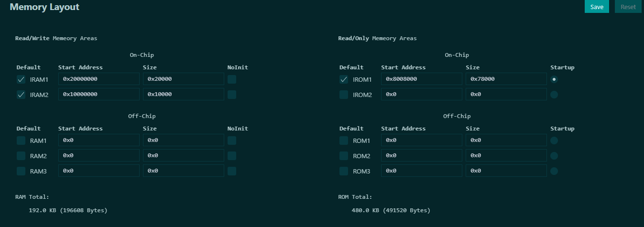Edit IRAM2 size field 0x10000

184,95
